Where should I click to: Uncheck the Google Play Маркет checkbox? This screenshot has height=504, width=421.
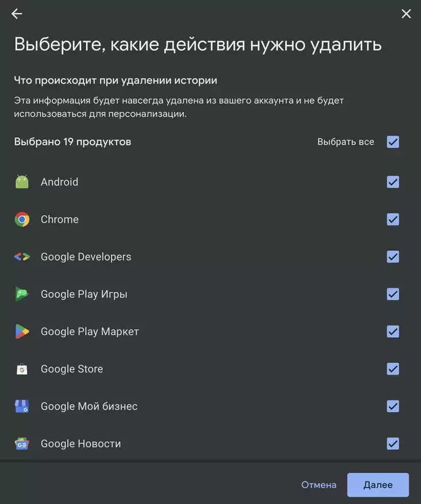point(393,331)
